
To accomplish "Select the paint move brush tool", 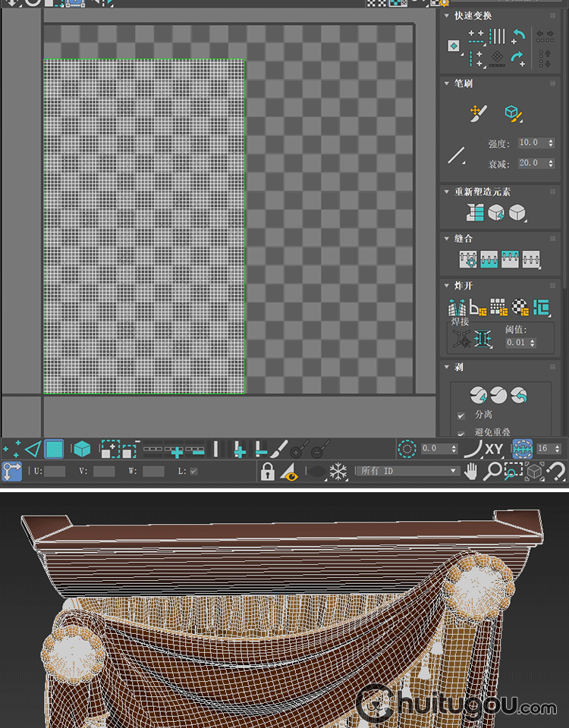I will click(x=476, y=113).
